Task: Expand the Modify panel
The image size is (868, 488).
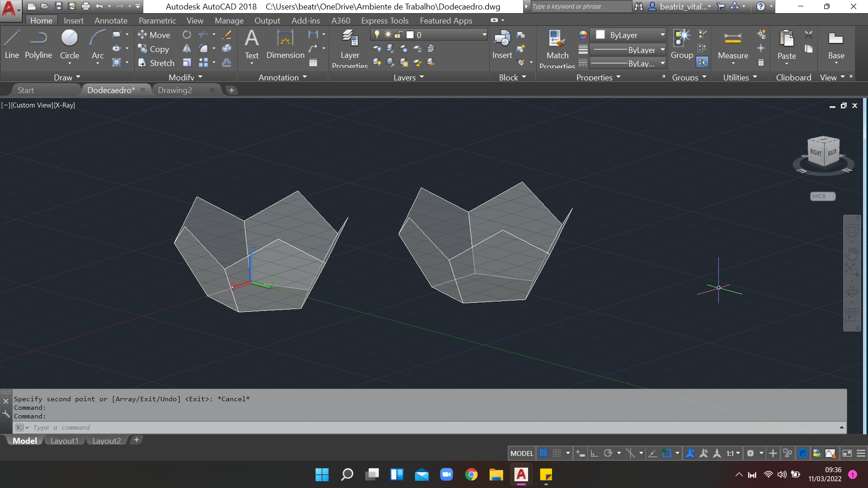Action: (185, 77)
